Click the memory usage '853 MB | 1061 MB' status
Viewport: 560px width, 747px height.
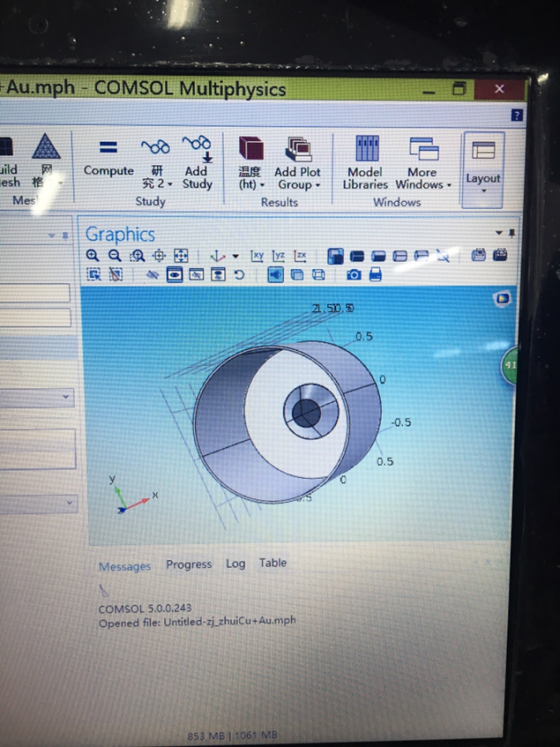click(232, 735)
